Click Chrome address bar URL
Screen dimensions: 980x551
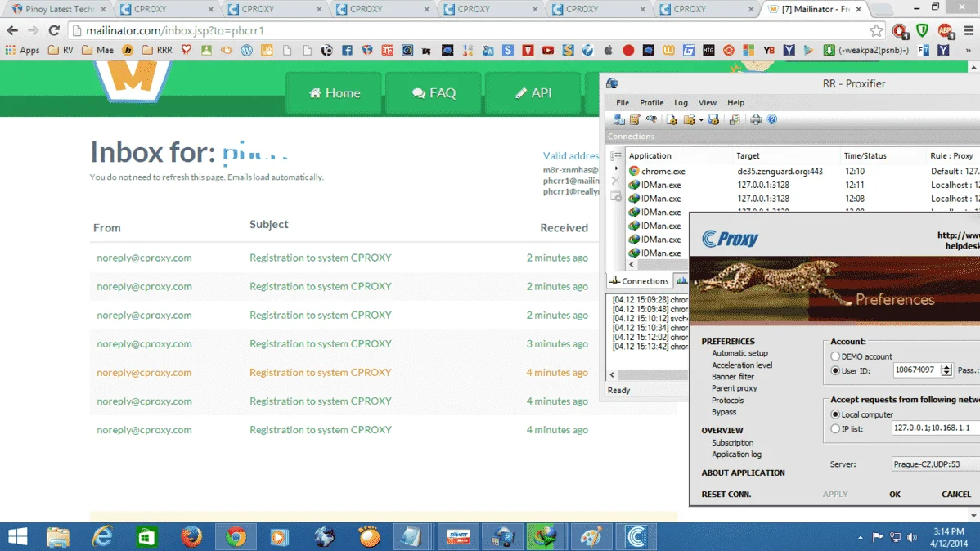[x=175, y=30]
